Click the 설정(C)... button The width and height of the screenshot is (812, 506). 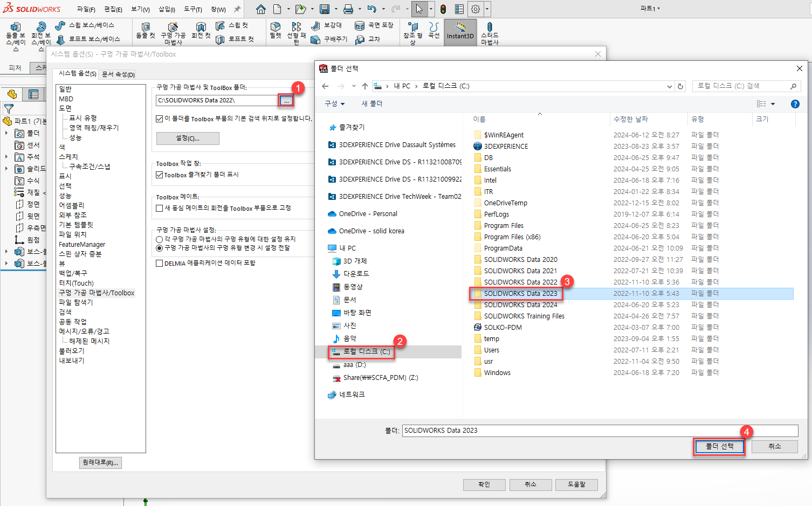click(188, 138)
